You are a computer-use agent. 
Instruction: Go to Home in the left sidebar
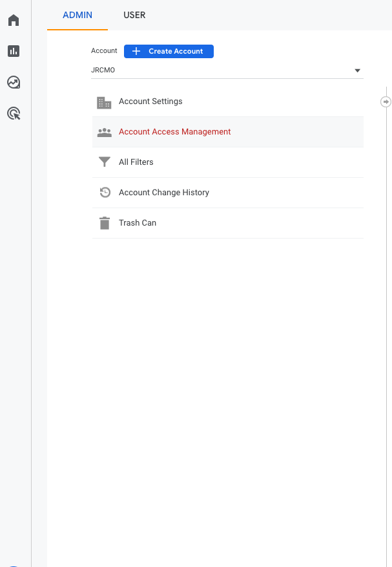coord(14,21)
